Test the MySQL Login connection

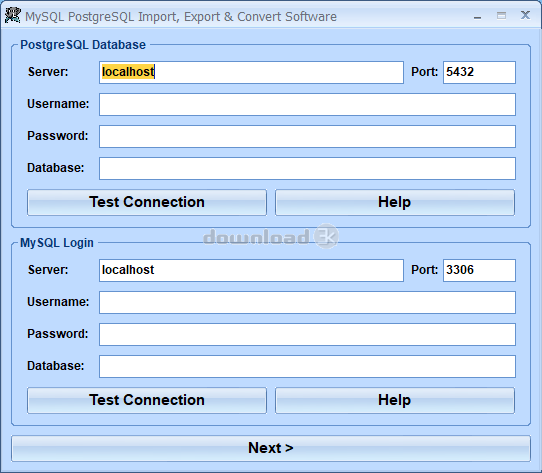[x=147, y=400]
